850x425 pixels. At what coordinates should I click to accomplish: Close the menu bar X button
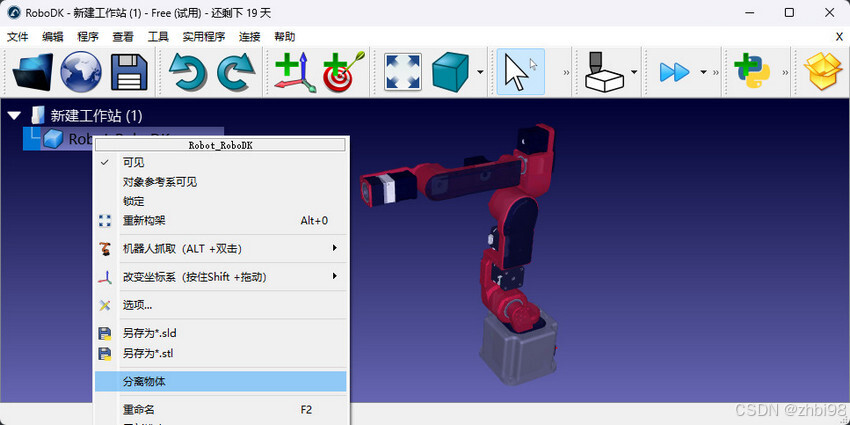click(839, 37)
